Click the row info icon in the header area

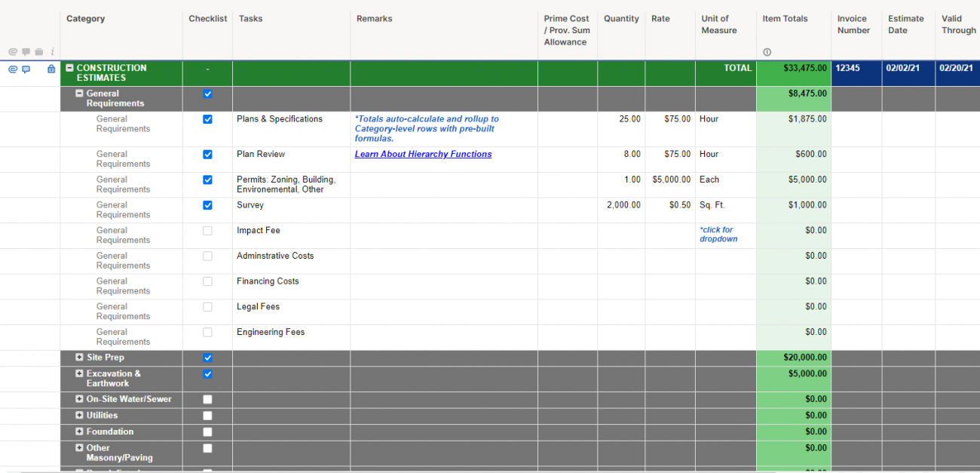click(x=51, y=52)
